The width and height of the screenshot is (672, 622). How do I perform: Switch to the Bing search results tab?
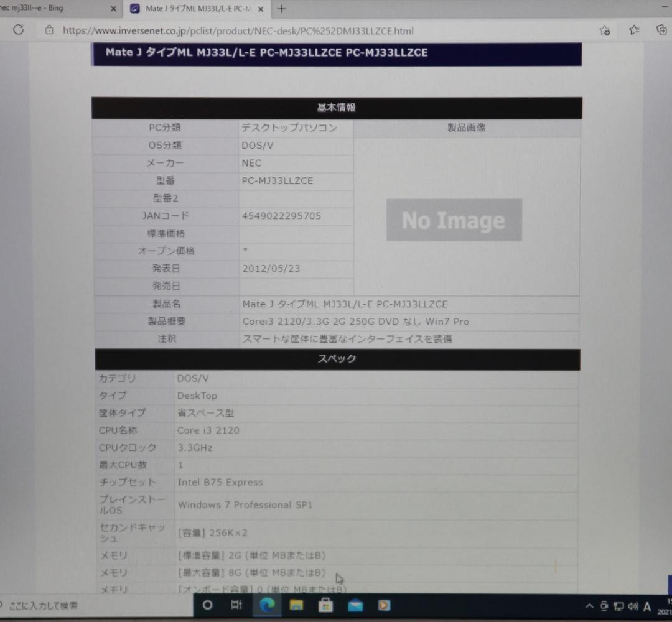(x=59, y=9)
